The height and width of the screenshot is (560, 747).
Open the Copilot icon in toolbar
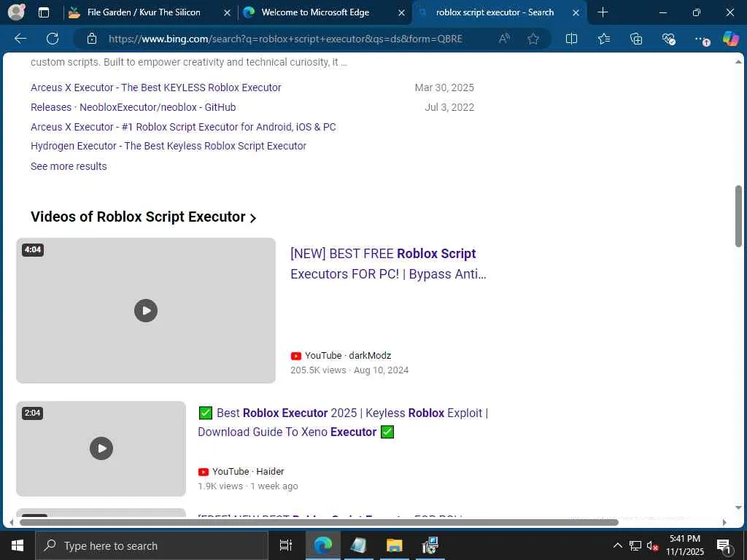tap(730, 39)
